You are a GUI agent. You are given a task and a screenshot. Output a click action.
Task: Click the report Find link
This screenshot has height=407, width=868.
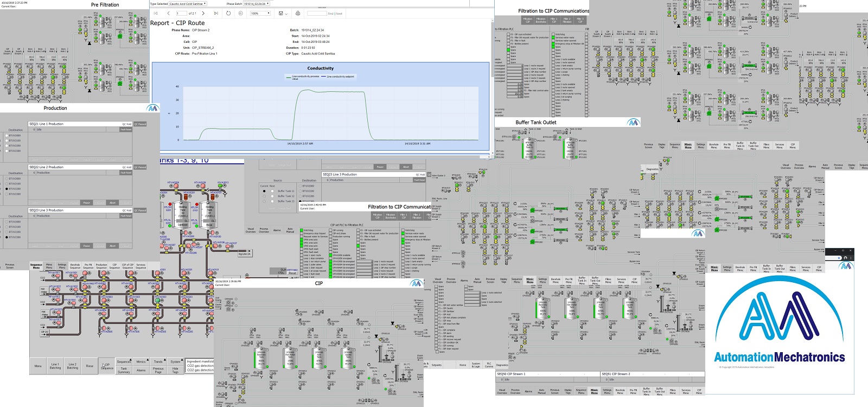coord(330,14)
